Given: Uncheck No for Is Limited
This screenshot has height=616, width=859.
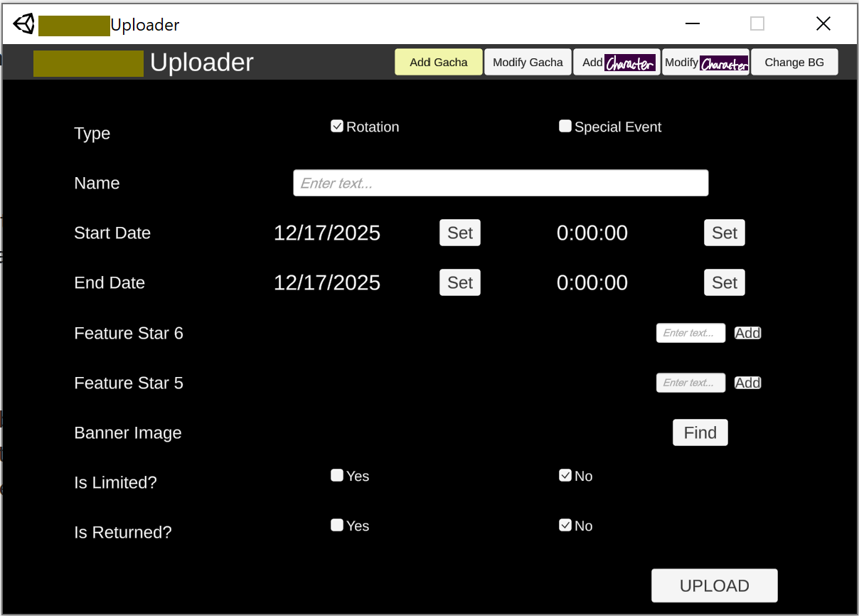Looking at the screenshot, I should (x=565, y=476).
